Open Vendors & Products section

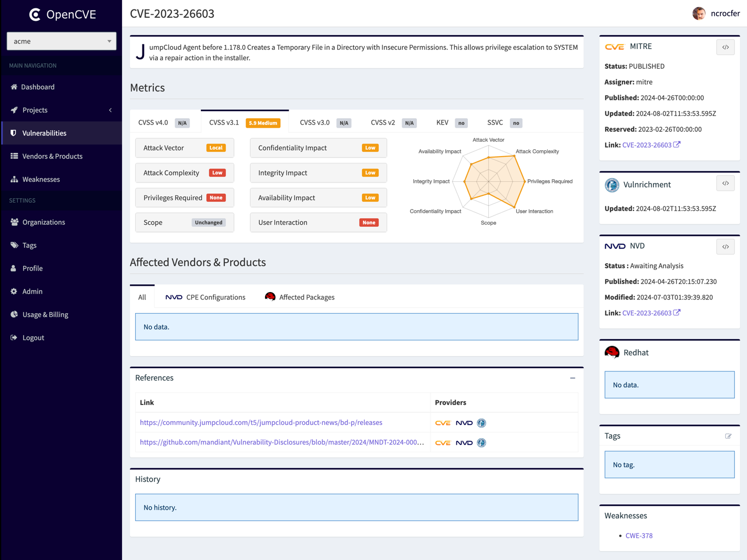pyautogui.click(x=52, y=156)
